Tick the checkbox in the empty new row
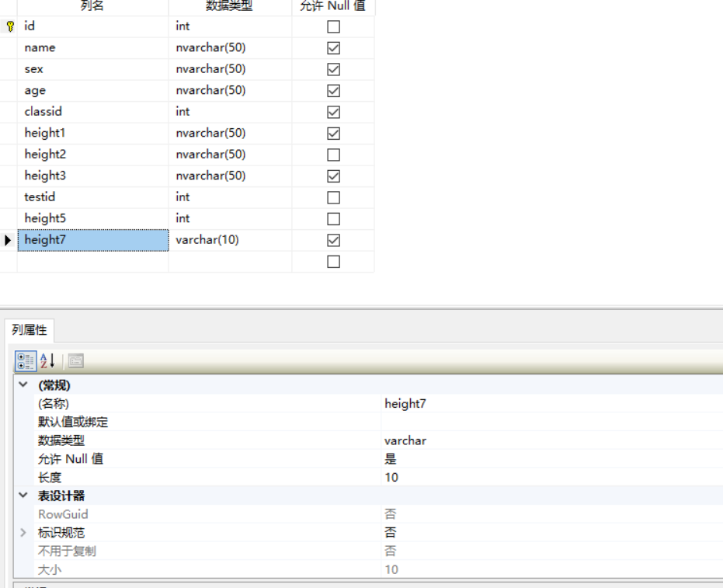Image resolution: width=723 pixels, height=588 pixels. click(333, 262)
